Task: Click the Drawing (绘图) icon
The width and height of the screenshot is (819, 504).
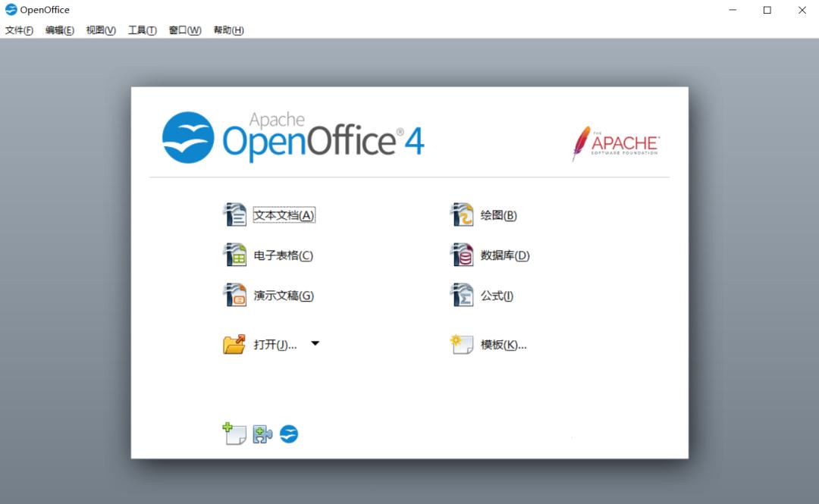Action: (462, 214)
